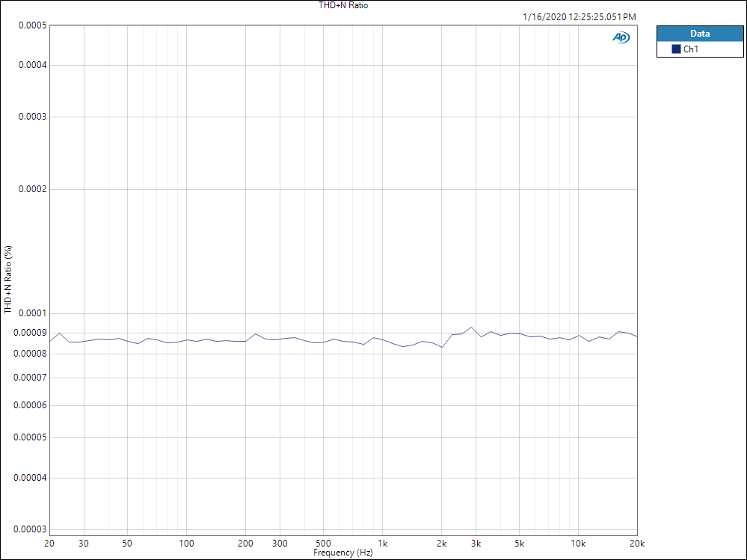Select the THD+N Ratio graph title

(343, 5)
